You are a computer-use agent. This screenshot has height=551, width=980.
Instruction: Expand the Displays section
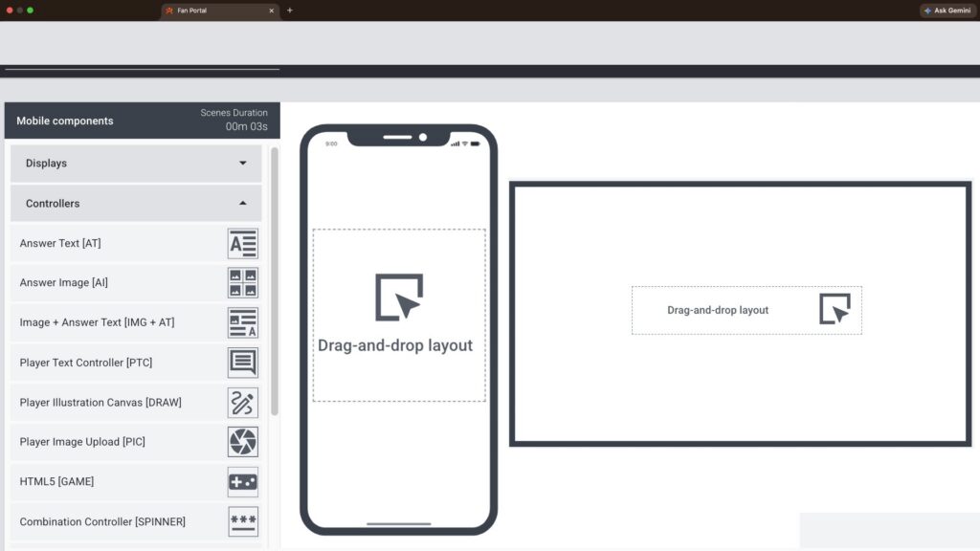[x=134, y=164]
